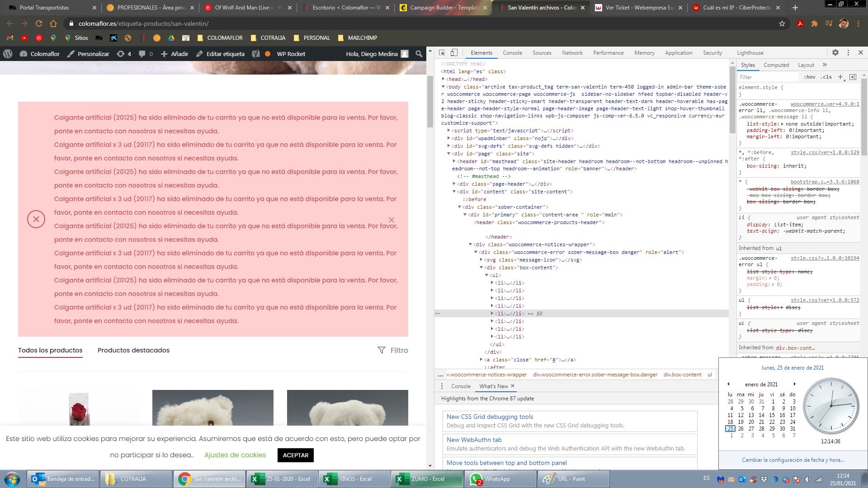
Task: Toggle the .cls class editor button
Action: 826,77
